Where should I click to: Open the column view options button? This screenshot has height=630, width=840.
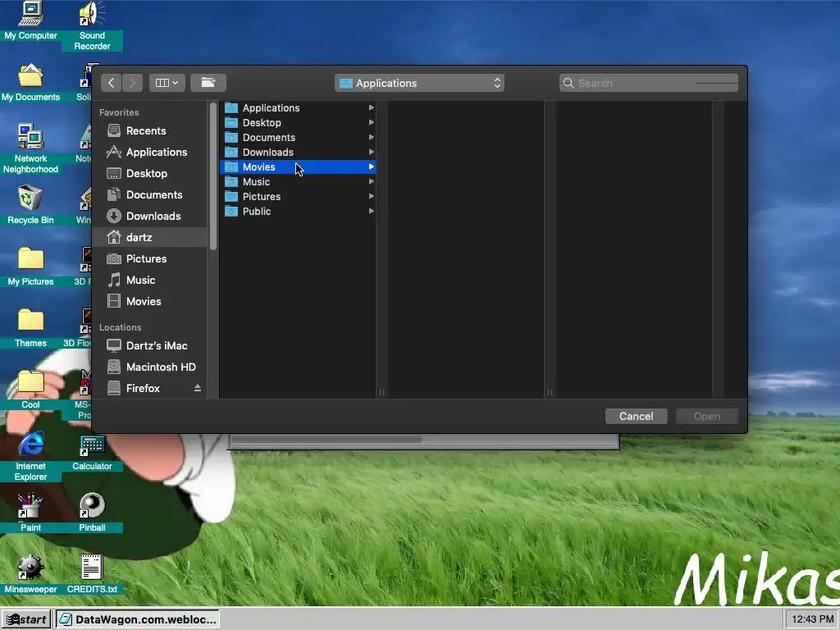[x=167, y=83]
